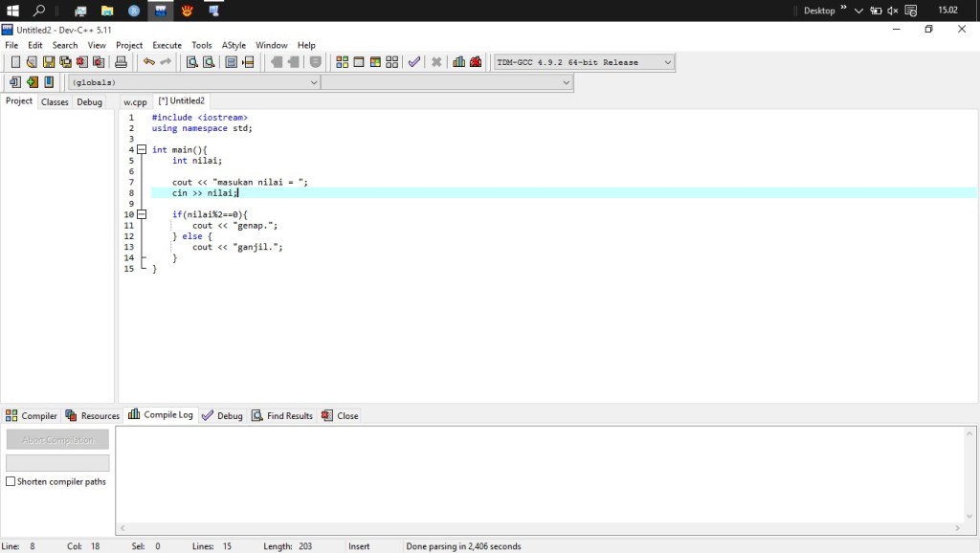Click the Undo arrow icon
Screen dimensions: 980x553
[149, 62]
